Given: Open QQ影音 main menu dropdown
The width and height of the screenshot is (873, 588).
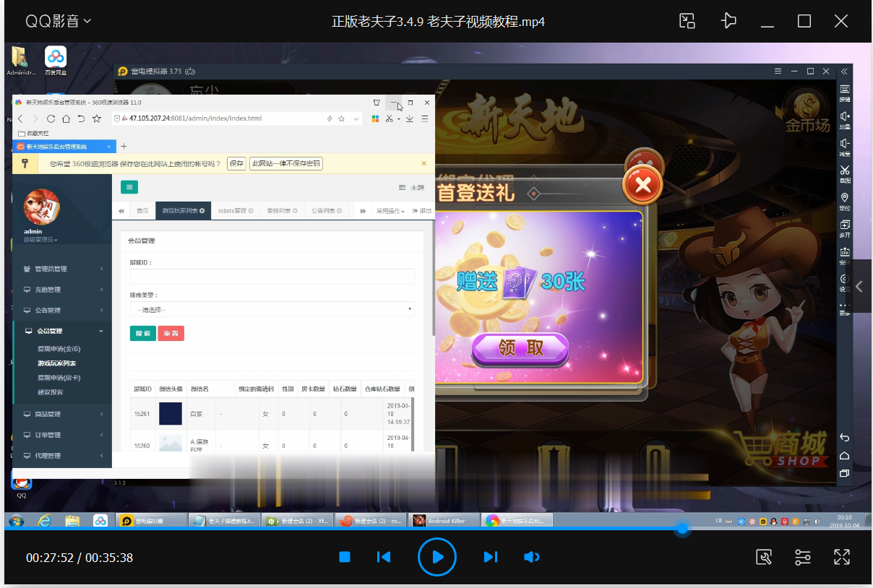Looking at the screenshot, I should [x=59, y=21].
